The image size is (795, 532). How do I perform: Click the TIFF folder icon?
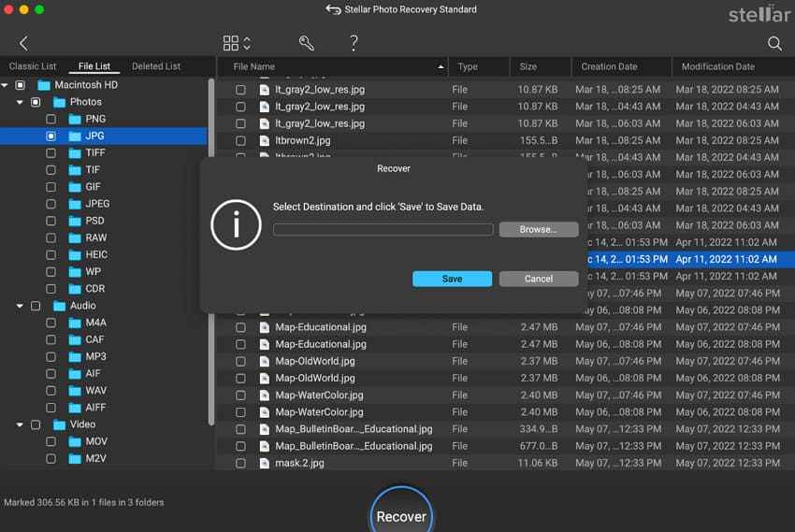[75, 153]
